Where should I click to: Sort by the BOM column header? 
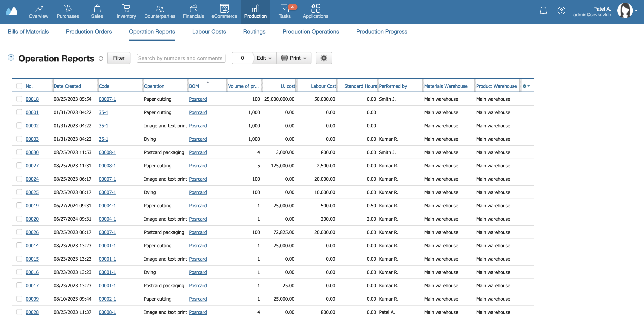[x=194, y=86]
